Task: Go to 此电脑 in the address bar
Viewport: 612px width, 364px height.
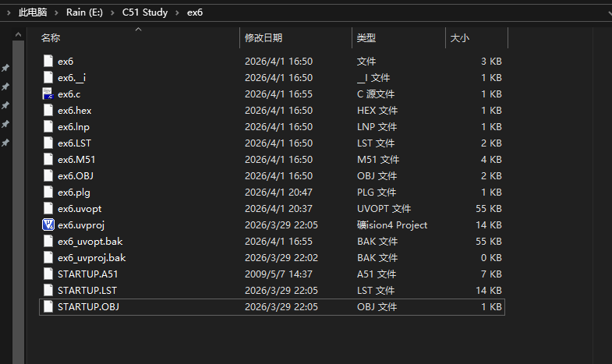Action: pyautogui.click(x=33, y=12)
